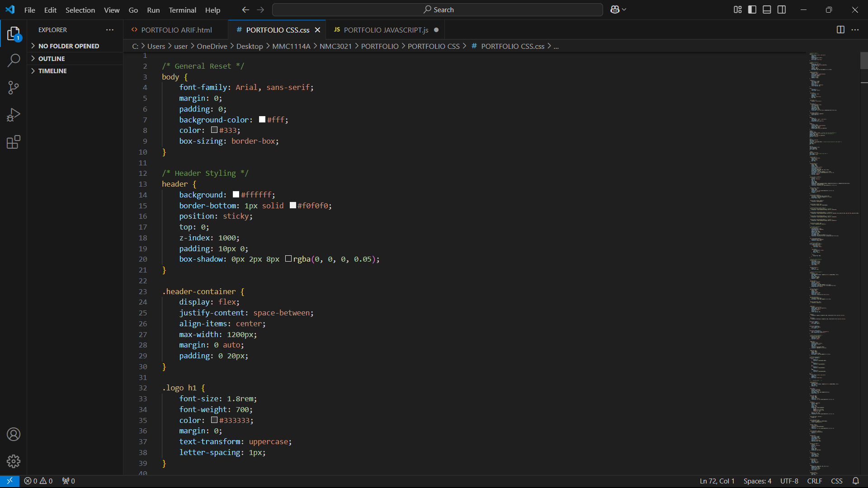The width and height of the screenshot is (868, 488).
Task: Open the PORTFOLIO CSS folder breadcrumb
Action: (434, 46)
